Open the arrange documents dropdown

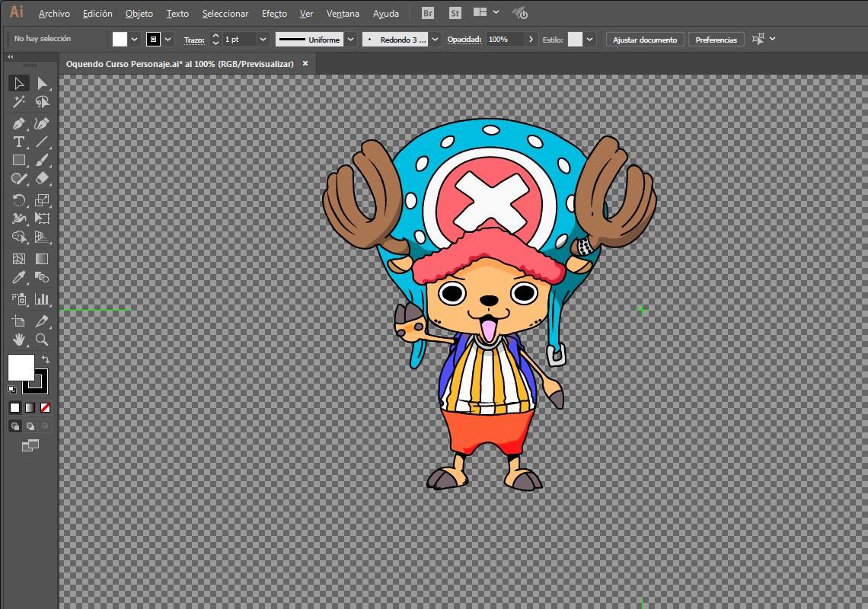[x=486, y=12]
